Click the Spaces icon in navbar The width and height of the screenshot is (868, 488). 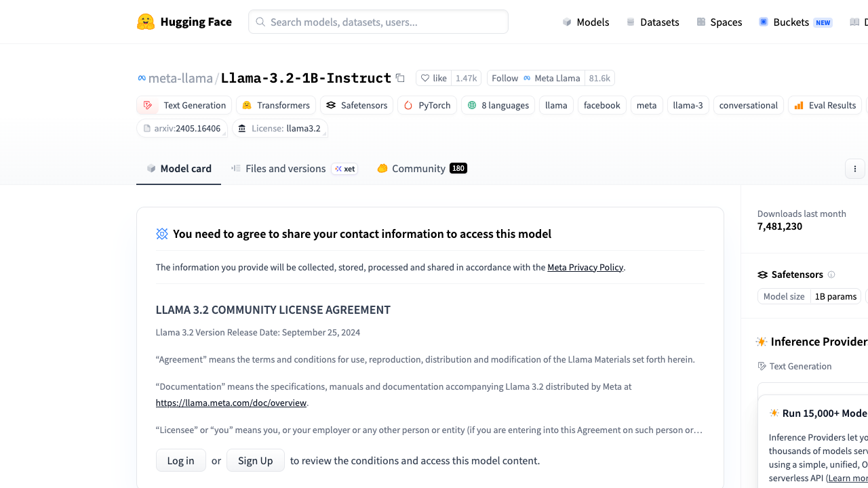(701, 22)
